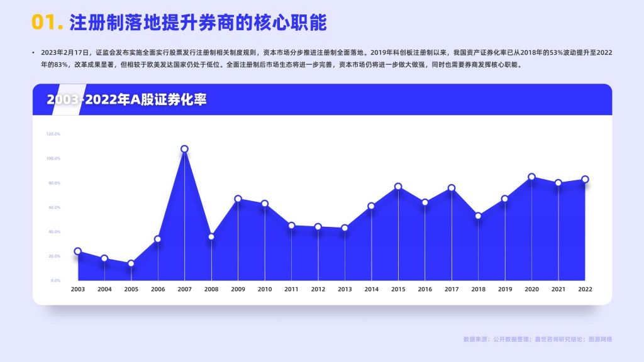Click the "2010" x-axis year label

[x=265, y=289]
